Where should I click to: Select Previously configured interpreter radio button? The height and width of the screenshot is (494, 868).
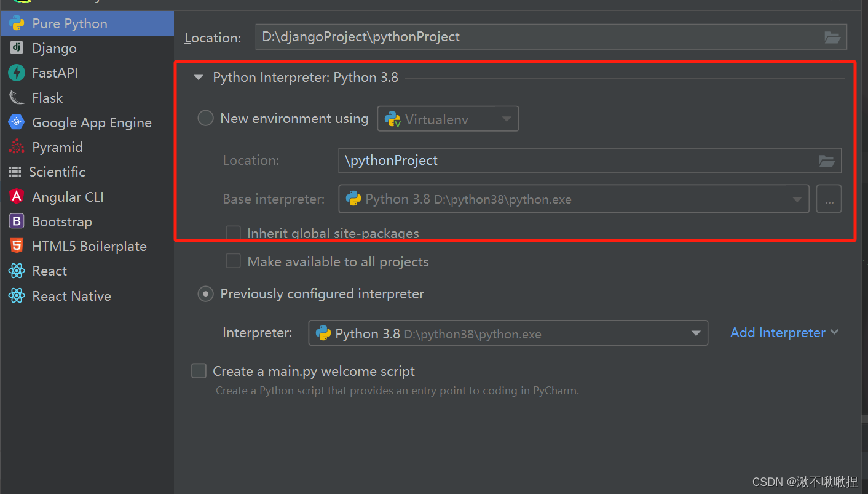[205, 294]
